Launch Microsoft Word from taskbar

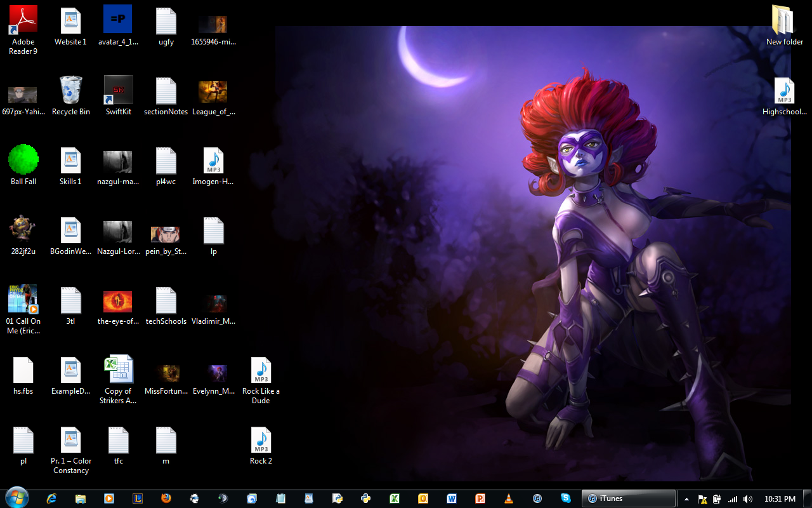point(451,498)
